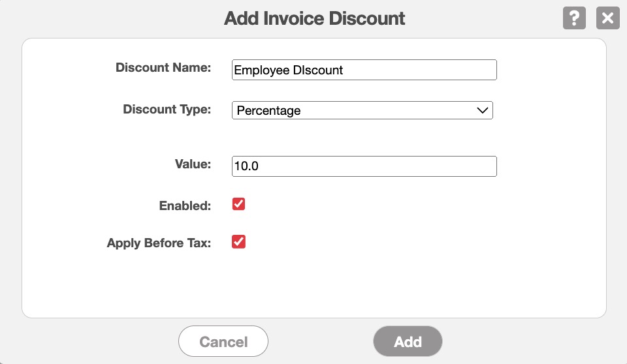
Task: Cancel adding the invoice discount
Action: (223, 342)
